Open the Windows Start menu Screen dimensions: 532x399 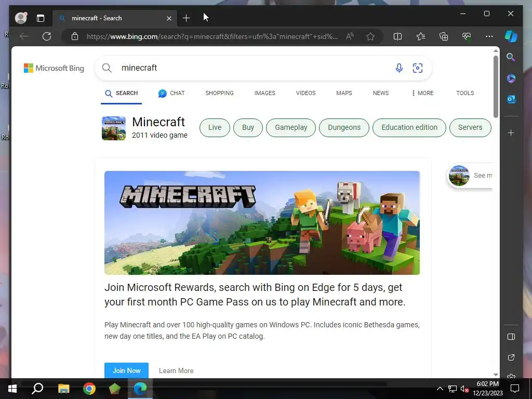coord(12,389)
